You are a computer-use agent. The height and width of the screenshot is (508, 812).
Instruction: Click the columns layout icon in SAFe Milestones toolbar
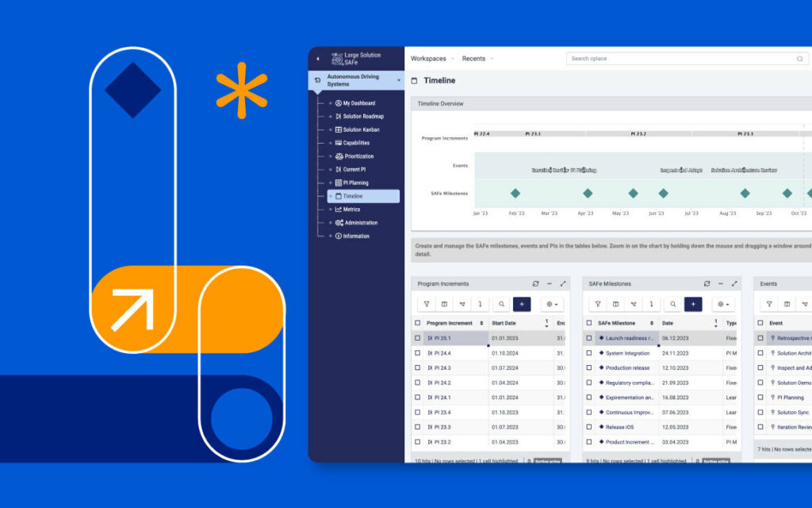[x=615, y=304]
